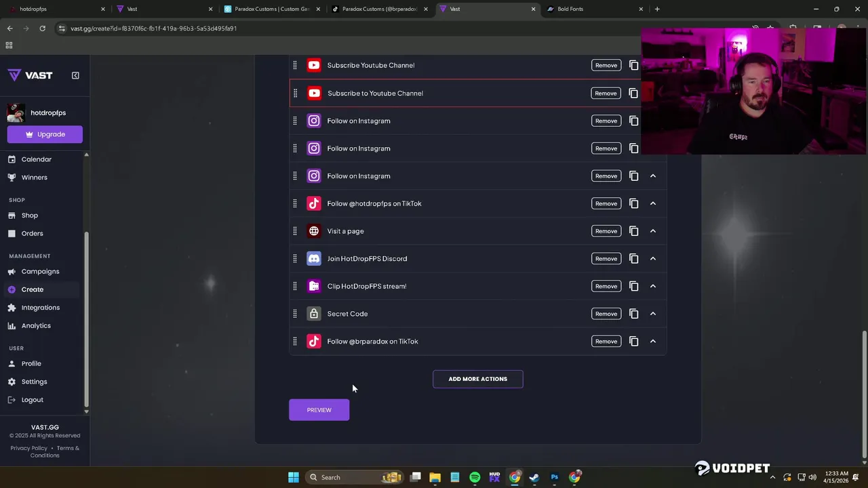Remove the Subscribe to Youtube Channel action
The image size is (868, 488).
(x=606, y=93)
